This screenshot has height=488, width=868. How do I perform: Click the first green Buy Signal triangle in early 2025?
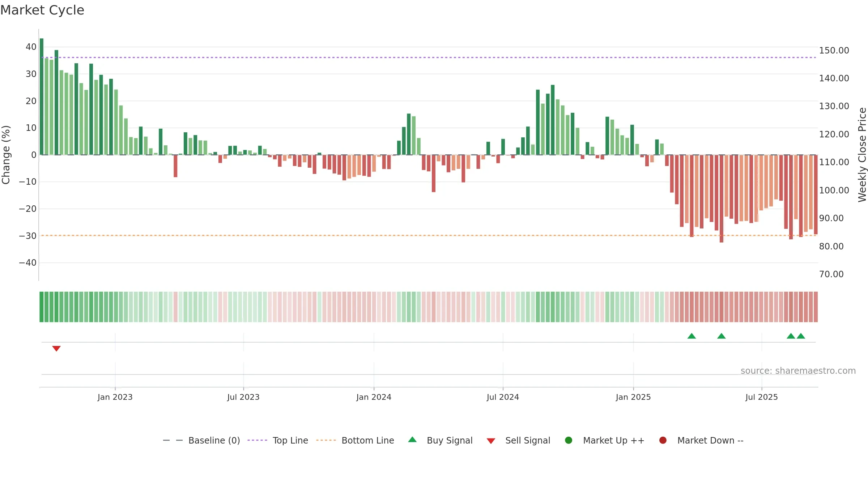(x=692, y=336)
